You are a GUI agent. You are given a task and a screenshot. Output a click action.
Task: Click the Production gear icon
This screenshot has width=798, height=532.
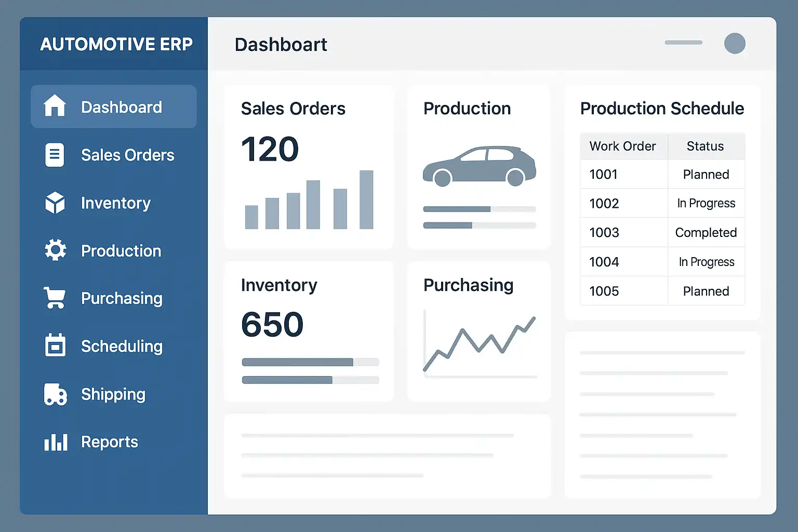tap(55, 250)
